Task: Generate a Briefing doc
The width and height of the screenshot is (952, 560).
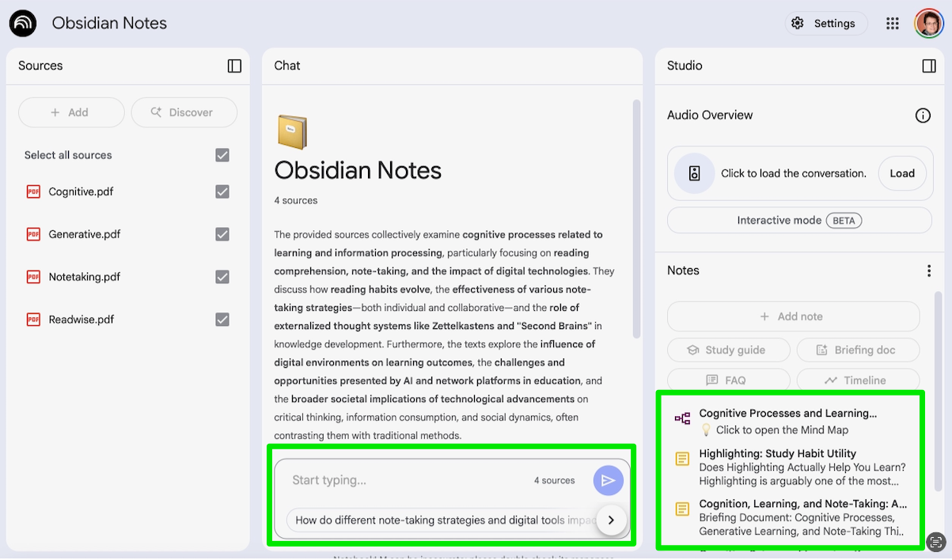Action: [x=857, y=350]
